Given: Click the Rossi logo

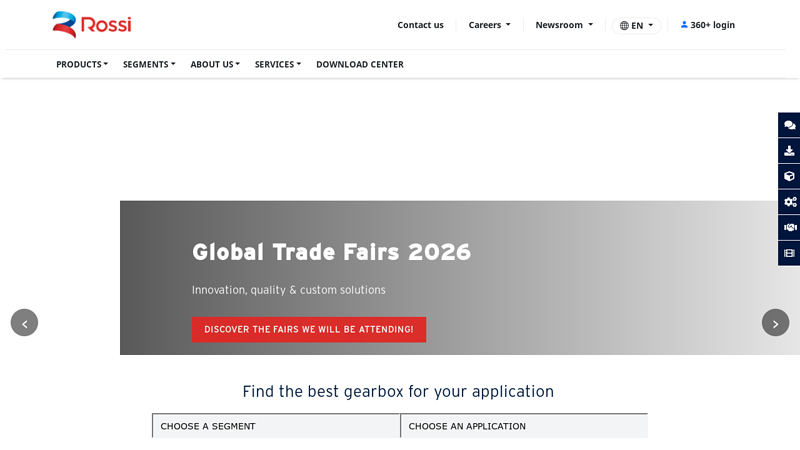Looking at the screenshot, I should click(91, 24).
